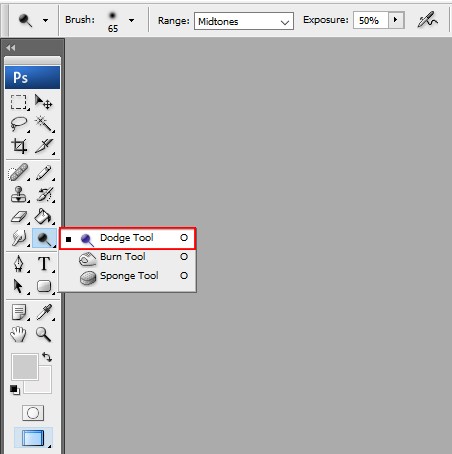Select the Zoom tool magnifier

click(44, 334)
